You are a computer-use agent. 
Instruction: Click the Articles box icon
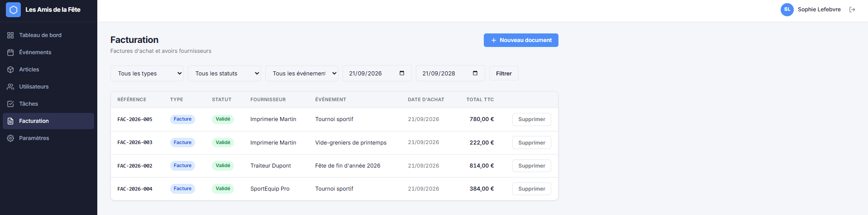pyautogui.click(x=10, y=70)
